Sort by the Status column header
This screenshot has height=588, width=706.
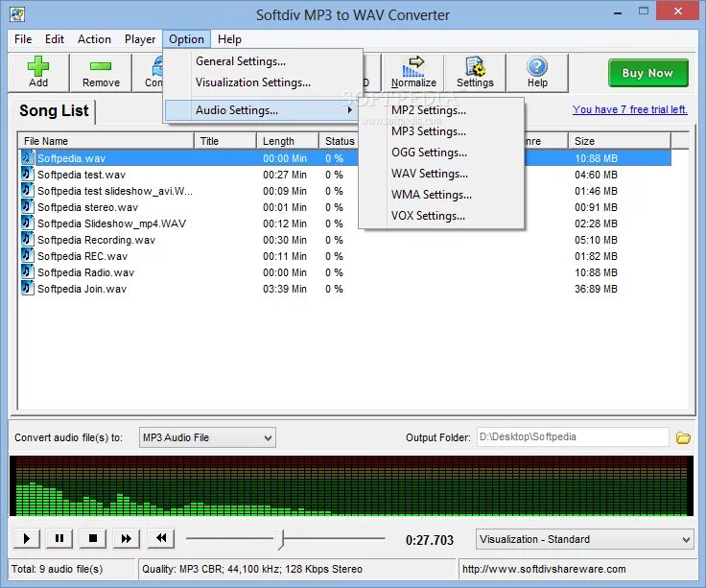340,141
